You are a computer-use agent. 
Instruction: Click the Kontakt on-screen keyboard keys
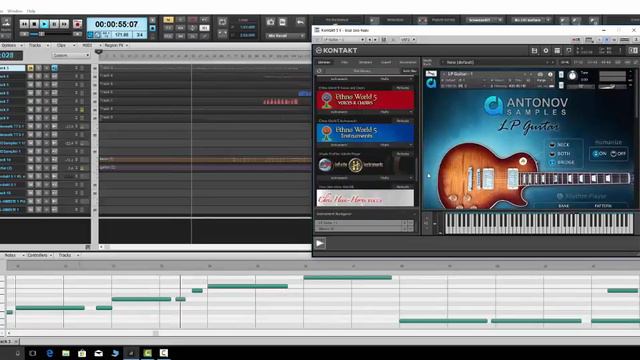(539, 223)
